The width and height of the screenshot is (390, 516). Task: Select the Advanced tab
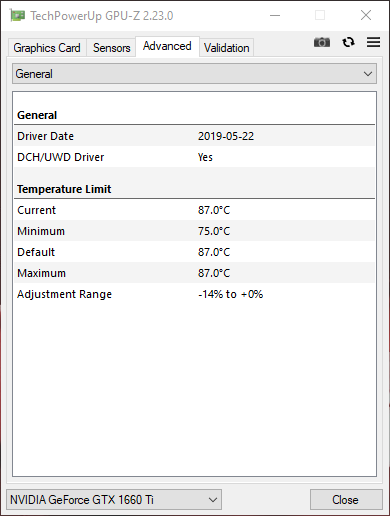[167, 46]
